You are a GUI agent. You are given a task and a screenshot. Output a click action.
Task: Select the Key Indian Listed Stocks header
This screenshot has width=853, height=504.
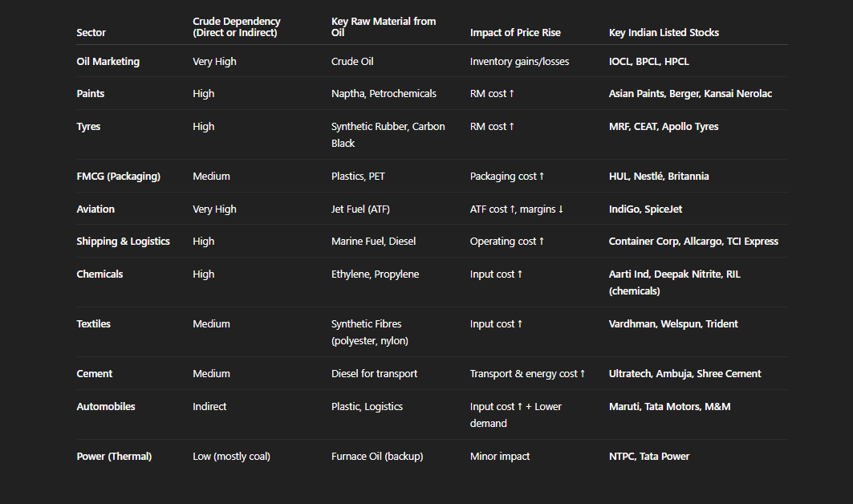pyautogui.click(x=664, y=33)
